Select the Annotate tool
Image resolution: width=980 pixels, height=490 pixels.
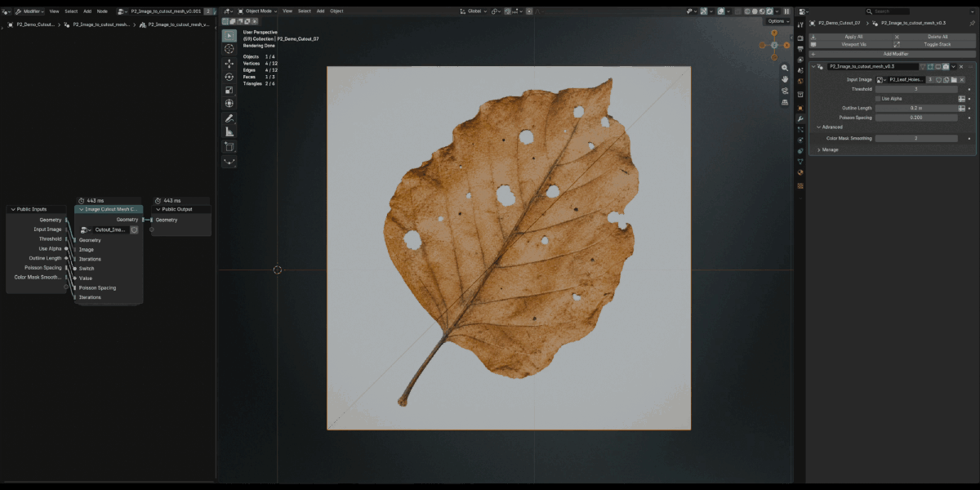229,118
